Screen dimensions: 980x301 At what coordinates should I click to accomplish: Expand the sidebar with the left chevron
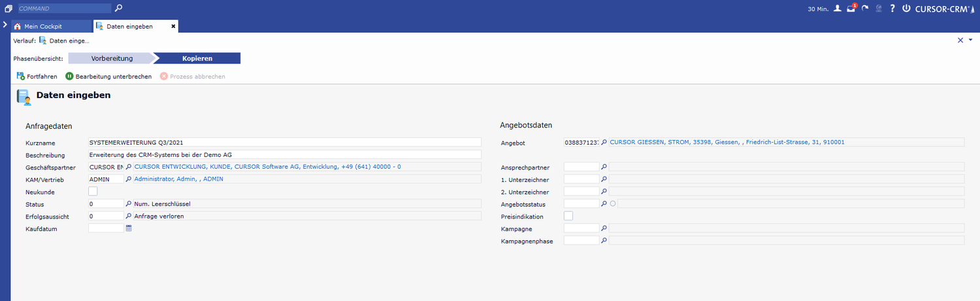click(x=5, y=25)
